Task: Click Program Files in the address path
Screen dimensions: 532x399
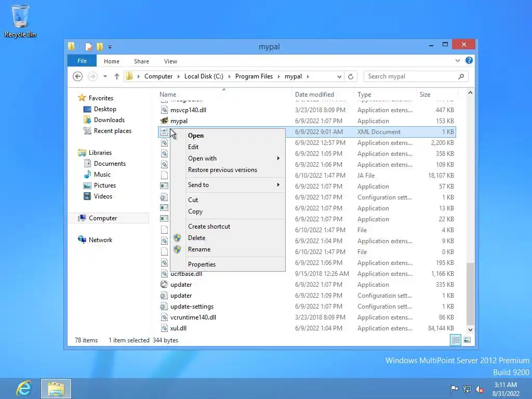Action: tap(254, 76)
